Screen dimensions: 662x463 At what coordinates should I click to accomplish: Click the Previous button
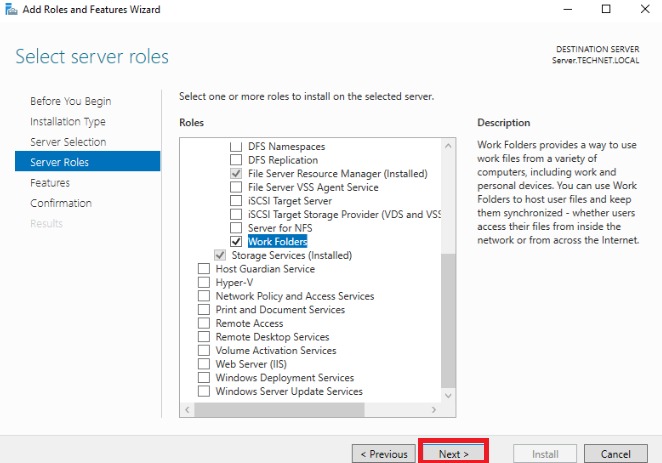point(384,454)
